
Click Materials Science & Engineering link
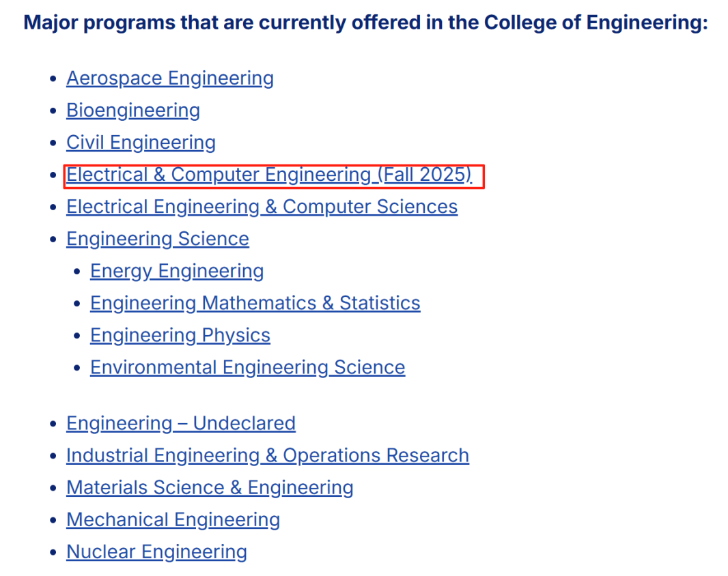(210, 488)
